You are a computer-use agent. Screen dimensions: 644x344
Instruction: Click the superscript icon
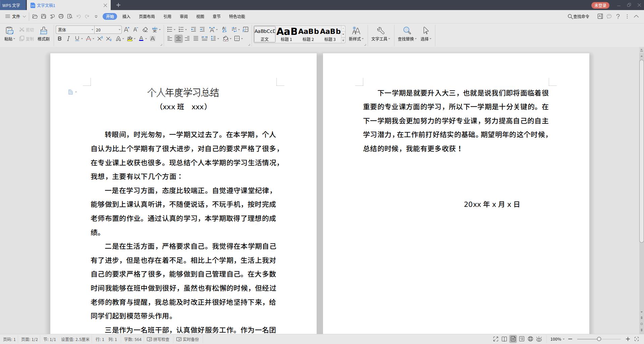pos(100,39)
